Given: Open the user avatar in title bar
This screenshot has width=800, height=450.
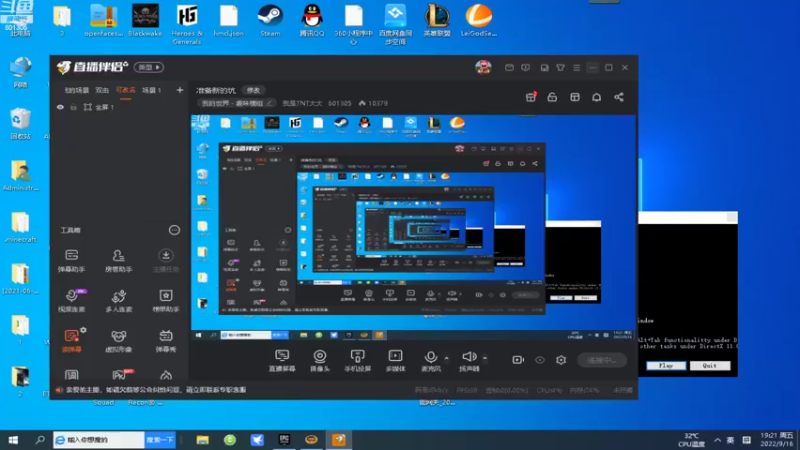Looking at the screenshot, I should [483, 67].
